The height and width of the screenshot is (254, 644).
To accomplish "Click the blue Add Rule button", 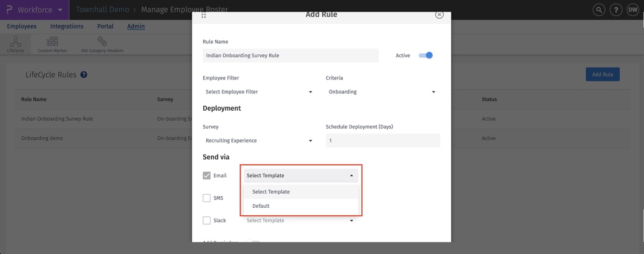I will tap(602, 74).
